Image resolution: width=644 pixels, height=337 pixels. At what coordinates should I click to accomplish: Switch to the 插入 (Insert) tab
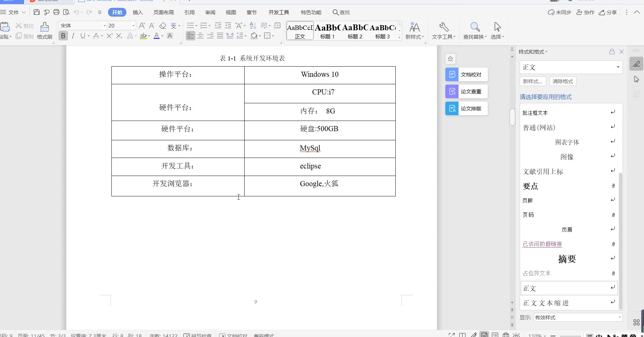point(138,12)
